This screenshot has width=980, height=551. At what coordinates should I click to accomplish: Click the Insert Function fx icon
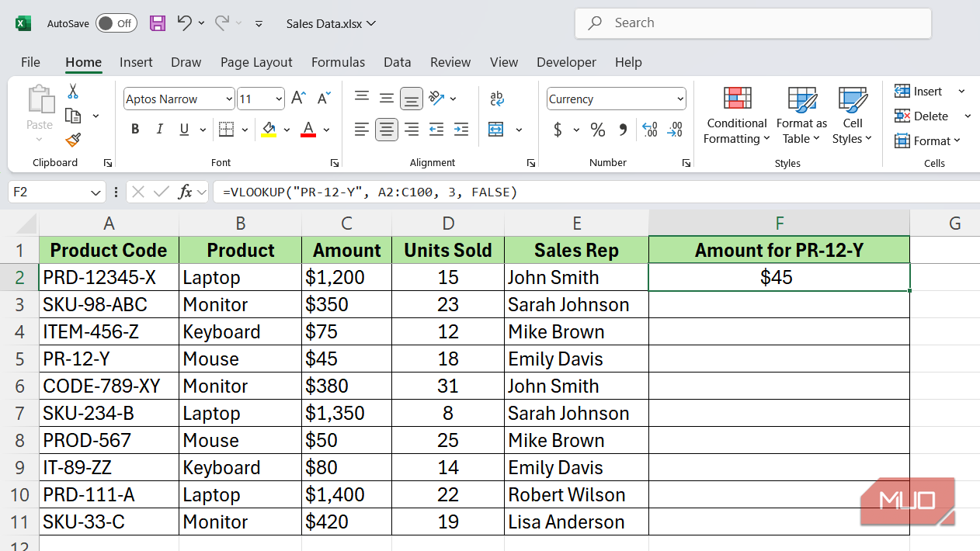tap(185, 192)
